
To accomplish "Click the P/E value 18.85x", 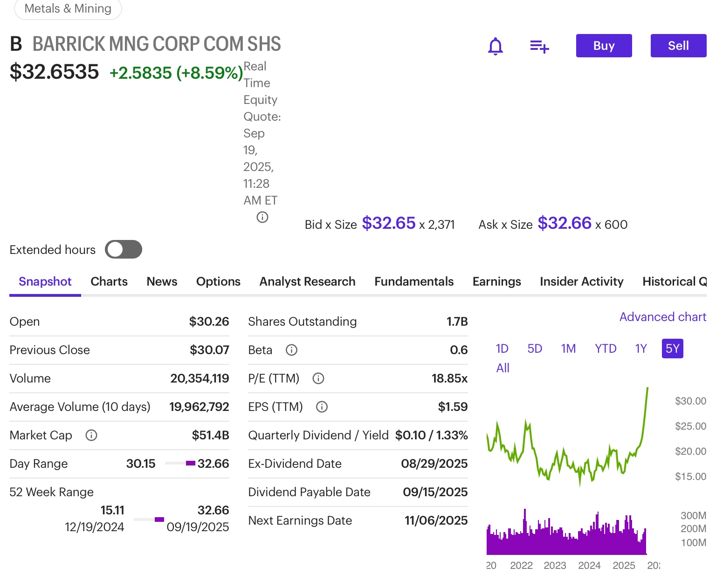I will pyautogui.click(x=449, y=378).
